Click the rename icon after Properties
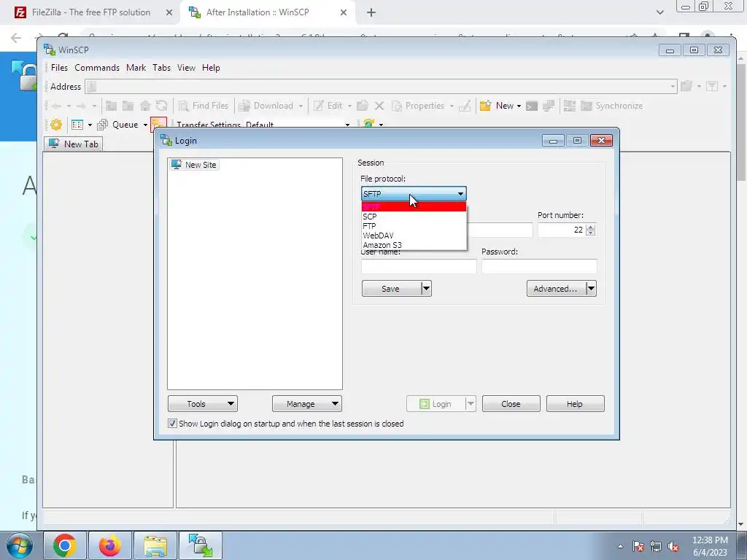Image resolution: width=747 pixels, height=560 pixels. 465,106
